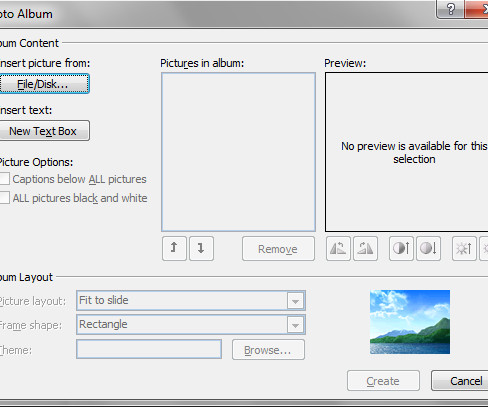Screen dimensions: 488x407
Task: Move selected picture up in album
Action: point(174,248)
